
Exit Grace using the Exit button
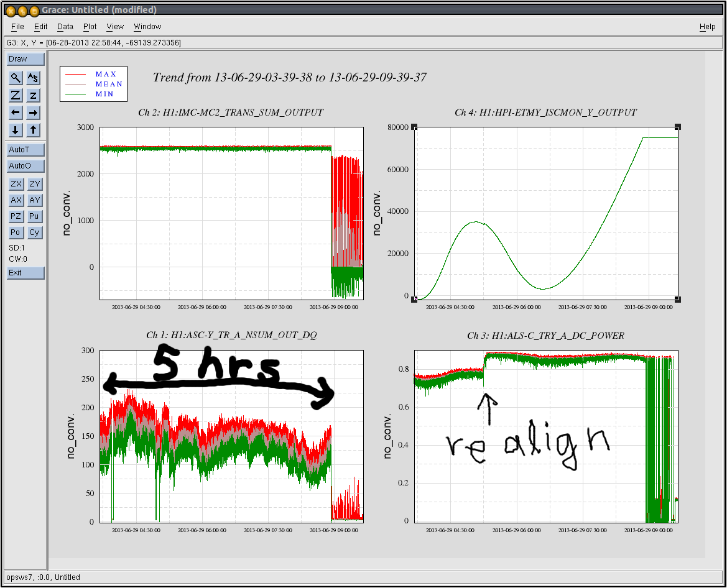25,273
